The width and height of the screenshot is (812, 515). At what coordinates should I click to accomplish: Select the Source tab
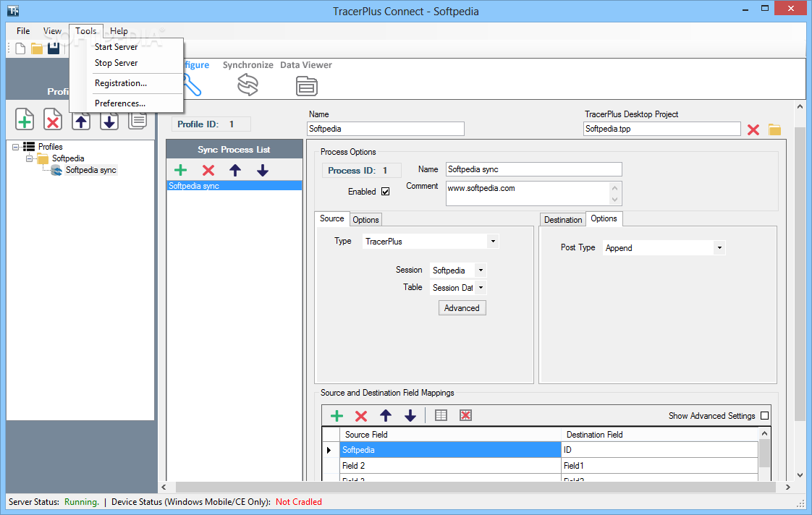332,218
